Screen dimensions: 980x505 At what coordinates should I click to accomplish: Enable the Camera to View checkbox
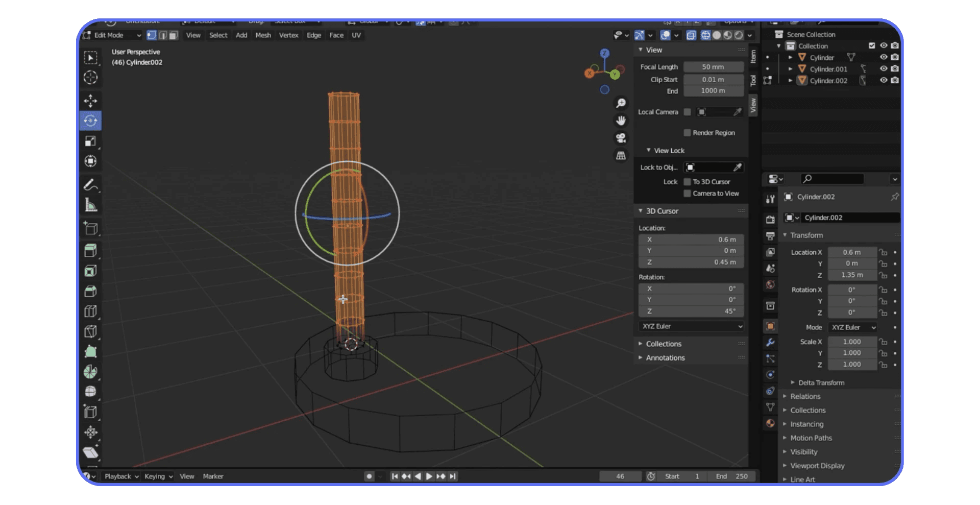pos(688,193)
